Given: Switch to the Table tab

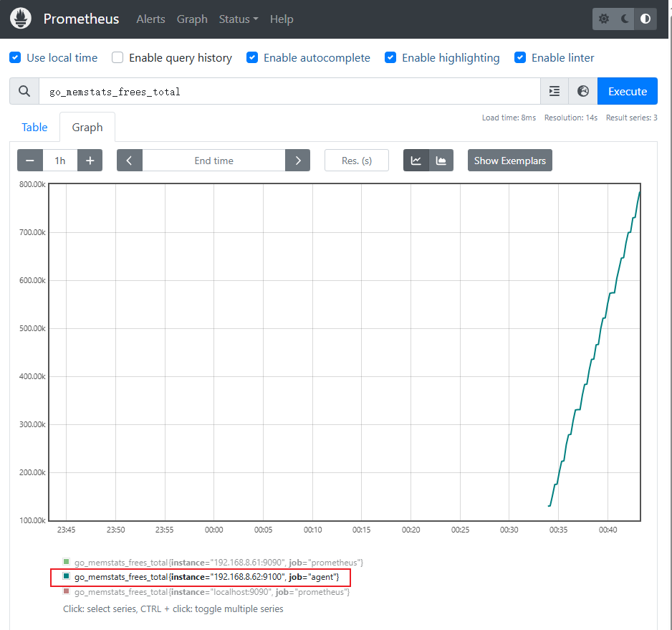Looking at the screenshot, I should 34,127.
